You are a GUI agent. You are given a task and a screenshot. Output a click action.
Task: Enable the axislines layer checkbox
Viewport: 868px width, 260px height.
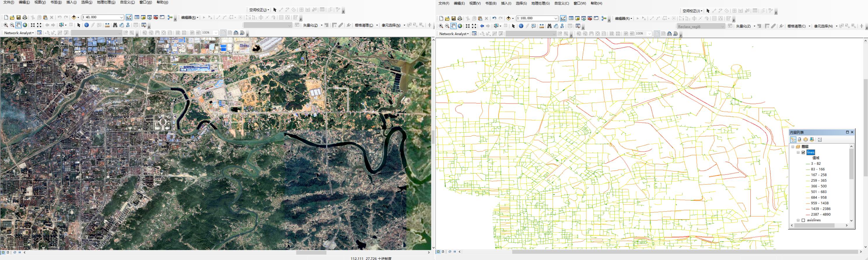[803, 220]
